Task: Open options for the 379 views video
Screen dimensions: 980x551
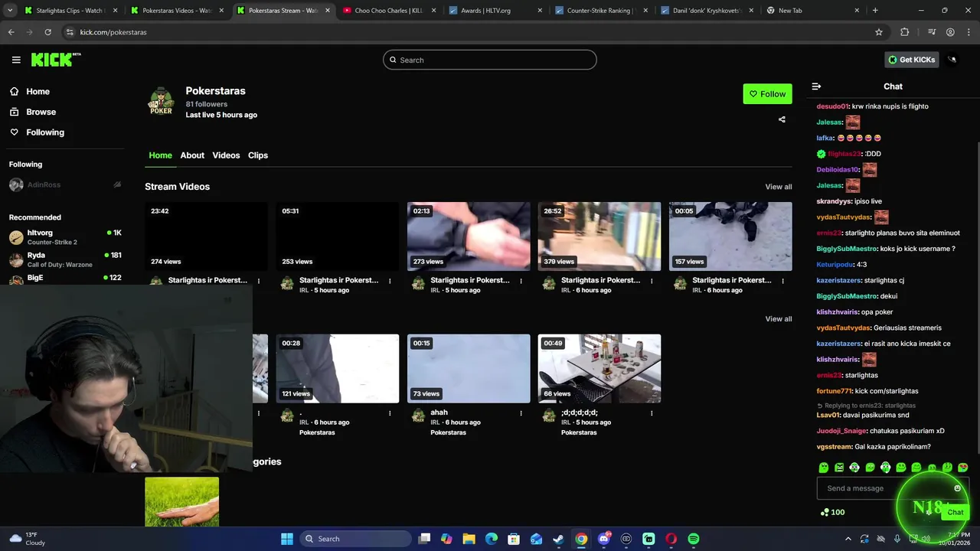Action: 652,281
